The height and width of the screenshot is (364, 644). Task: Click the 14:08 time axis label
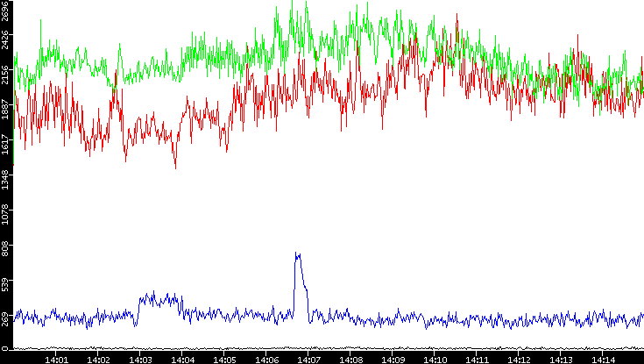tap(350, 360)
